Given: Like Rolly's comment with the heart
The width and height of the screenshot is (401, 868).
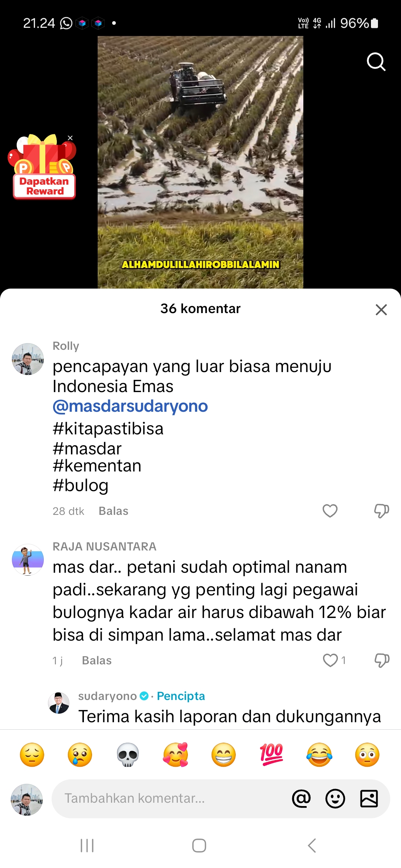Looking at the screenshot, I should point(330,511).
